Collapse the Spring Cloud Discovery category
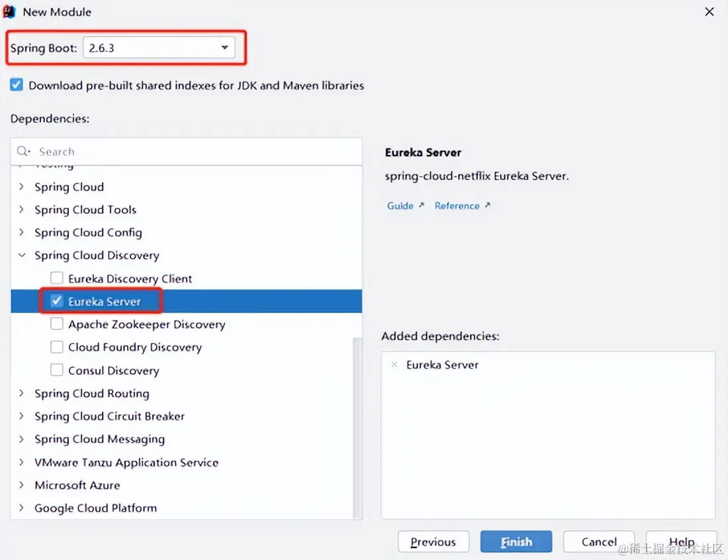 [x=21, y=255]
